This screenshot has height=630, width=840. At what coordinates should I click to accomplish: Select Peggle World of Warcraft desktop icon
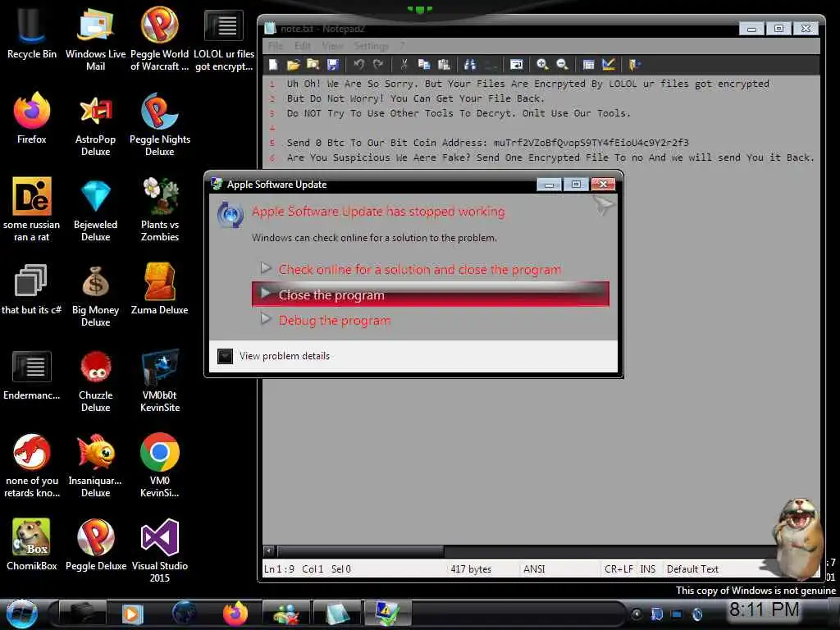point(160,39)
